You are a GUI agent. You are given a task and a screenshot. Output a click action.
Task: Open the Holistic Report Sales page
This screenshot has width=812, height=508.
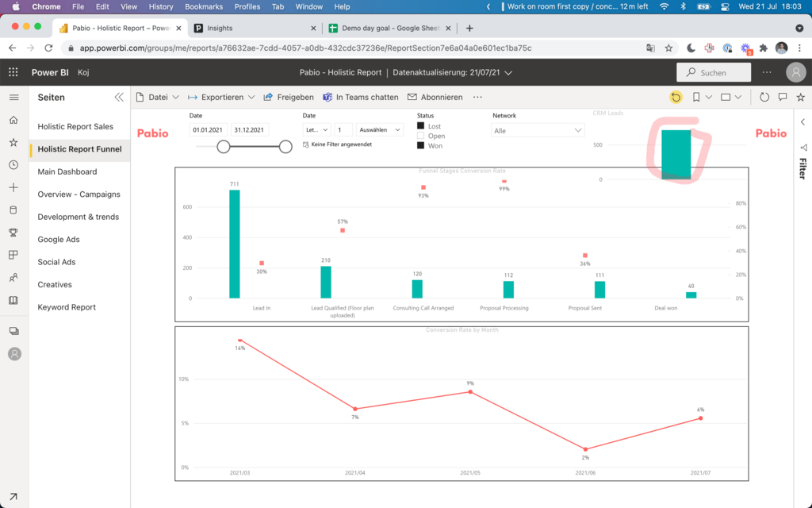pos(75,126)
